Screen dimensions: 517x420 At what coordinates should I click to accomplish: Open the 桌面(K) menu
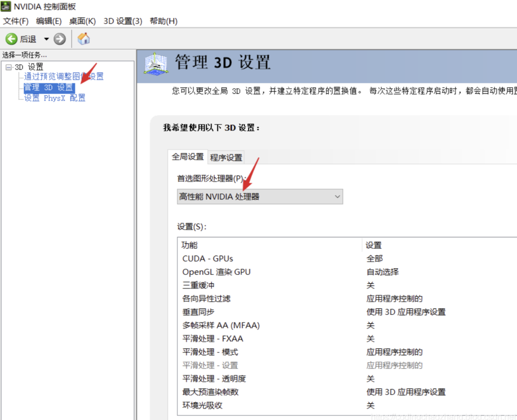point(82,21)
